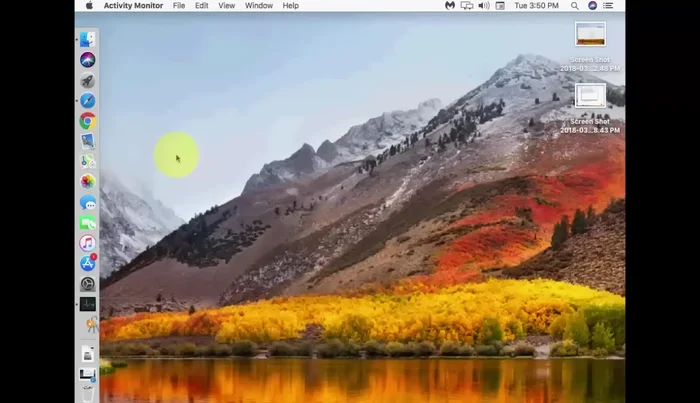This screenshot has width=700, height=403.
Task: Open the Activity Monitor application menu
Action: pyautogui.click(x=133, y=6)
